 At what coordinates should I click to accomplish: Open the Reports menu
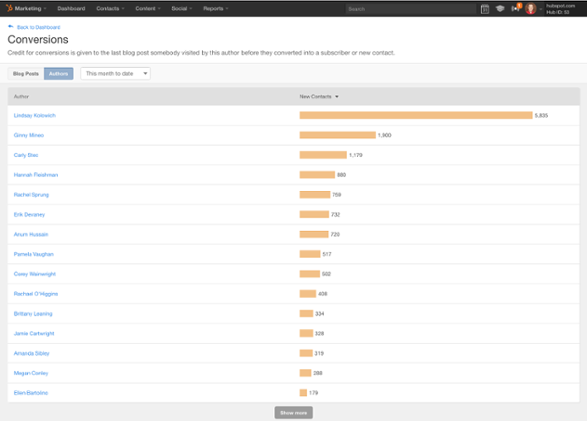[216, 8]
